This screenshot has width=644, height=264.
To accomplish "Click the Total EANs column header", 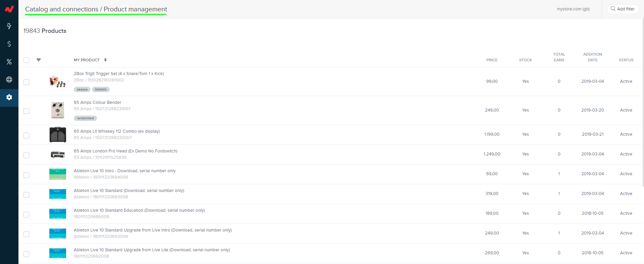I will point(559,57).
